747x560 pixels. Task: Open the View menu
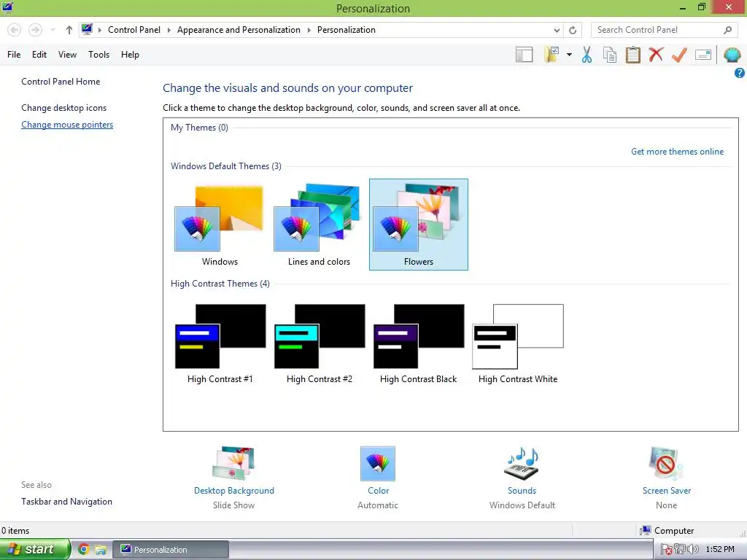pyautogui.click(x=67, y=54)
